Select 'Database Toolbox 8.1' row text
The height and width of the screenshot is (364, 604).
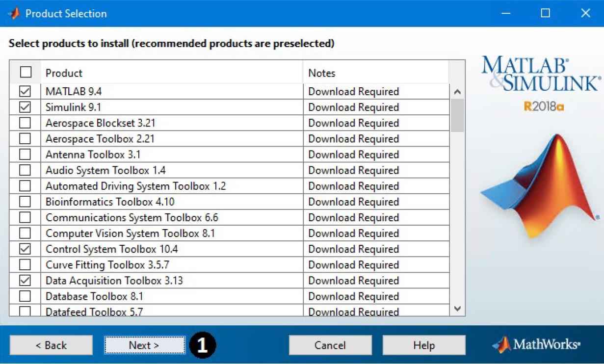[94, 296]
